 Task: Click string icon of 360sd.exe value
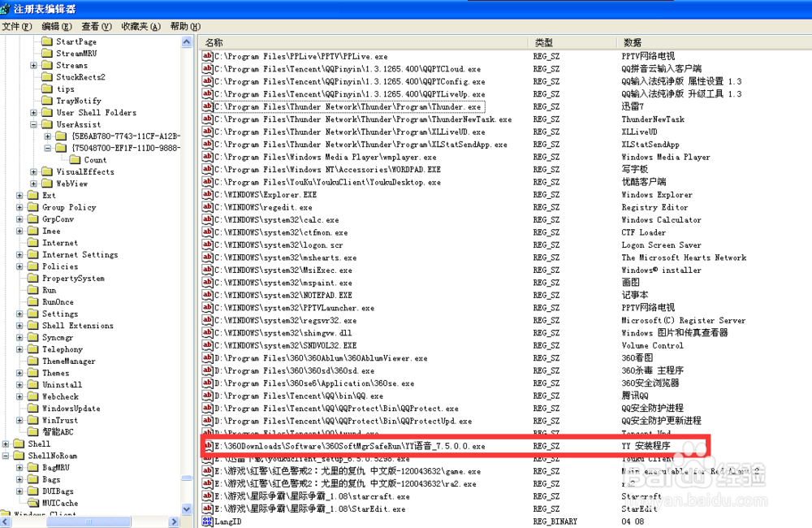click(x=208, y=370)
